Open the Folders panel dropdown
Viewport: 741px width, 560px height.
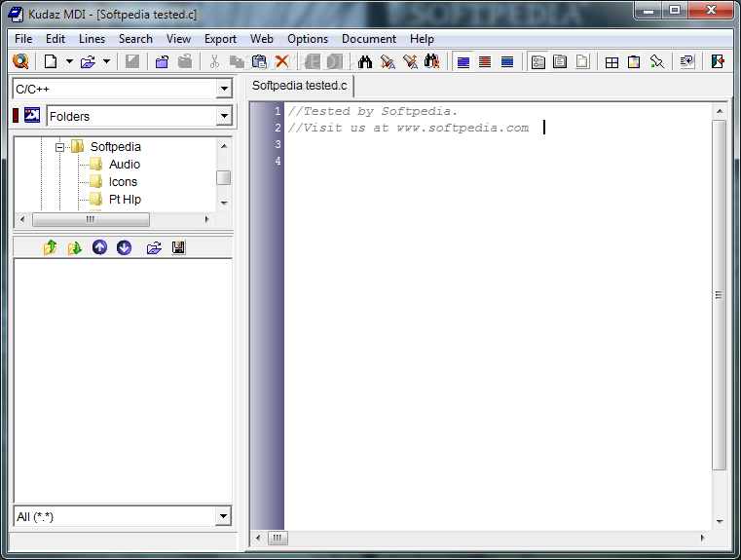[x=225, y=116]
